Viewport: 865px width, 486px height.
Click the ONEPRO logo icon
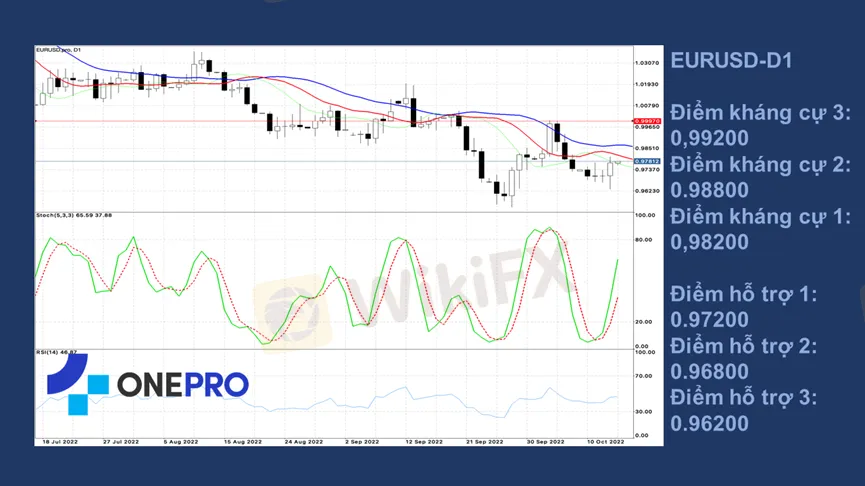click(78, 384)
